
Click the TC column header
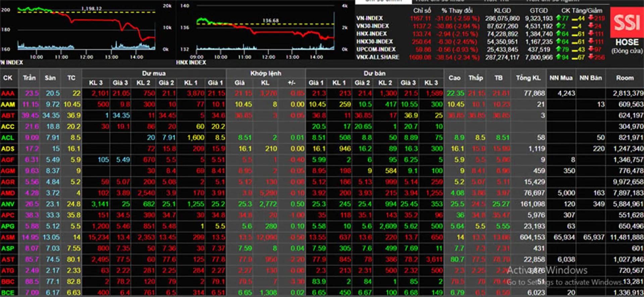point(71,78)
